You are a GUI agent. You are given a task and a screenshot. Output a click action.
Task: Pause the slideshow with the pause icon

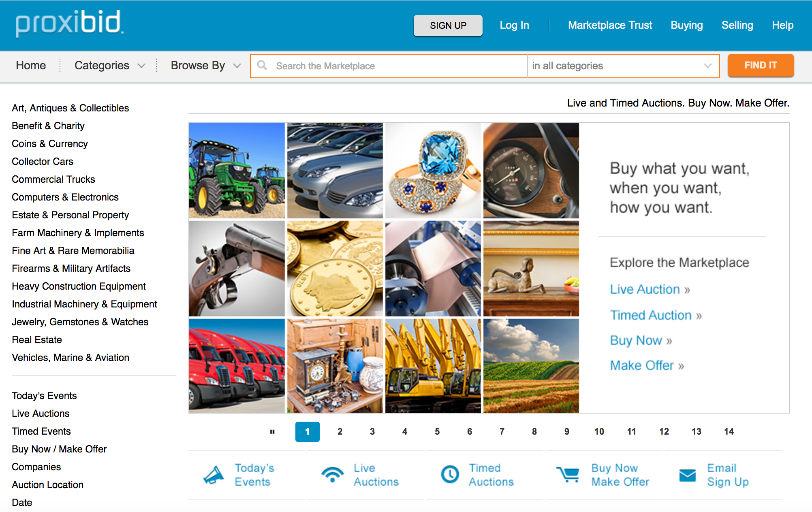(x=272, y=432)
